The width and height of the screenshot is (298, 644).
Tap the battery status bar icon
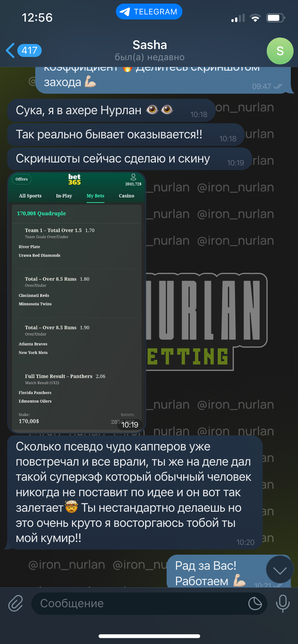276,18
